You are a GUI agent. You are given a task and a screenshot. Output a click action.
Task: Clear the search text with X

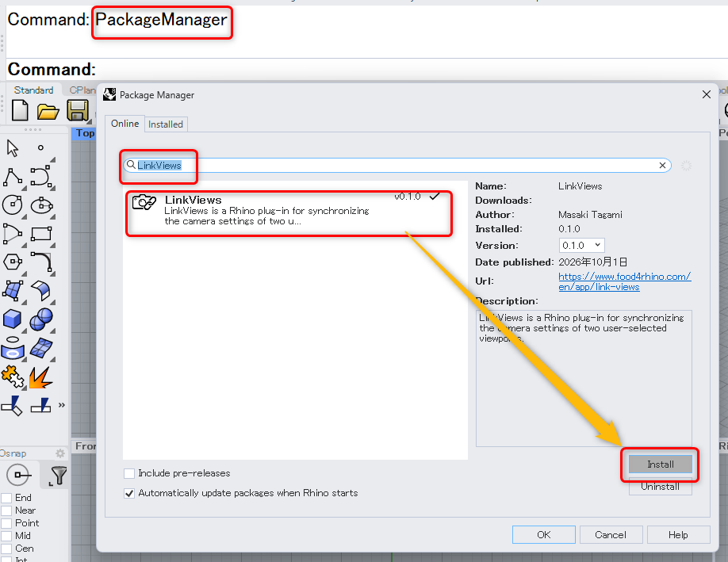coord(662,165)
